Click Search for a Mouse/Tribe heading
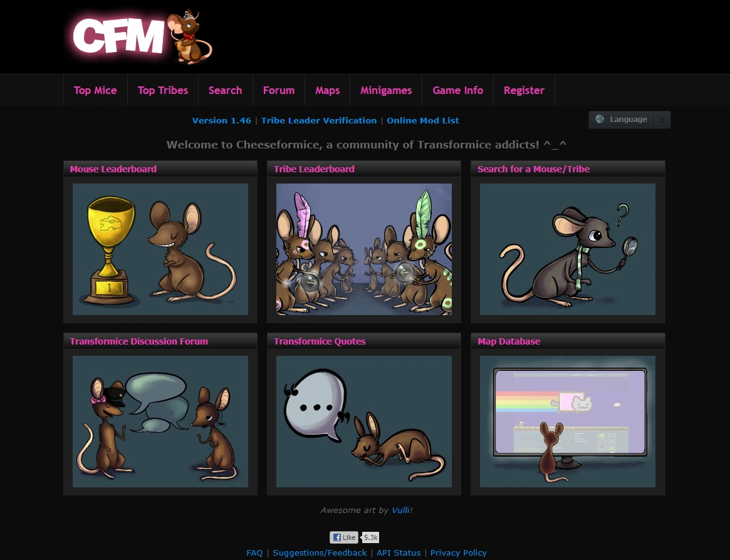Viewport: 730px width, 560px height. pos(533,169)
